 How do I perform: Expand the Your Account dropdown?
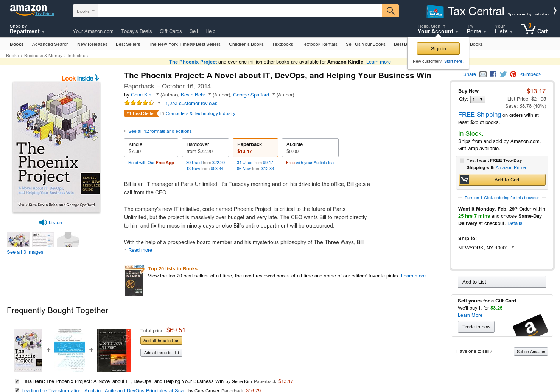(x=438, y=29)
